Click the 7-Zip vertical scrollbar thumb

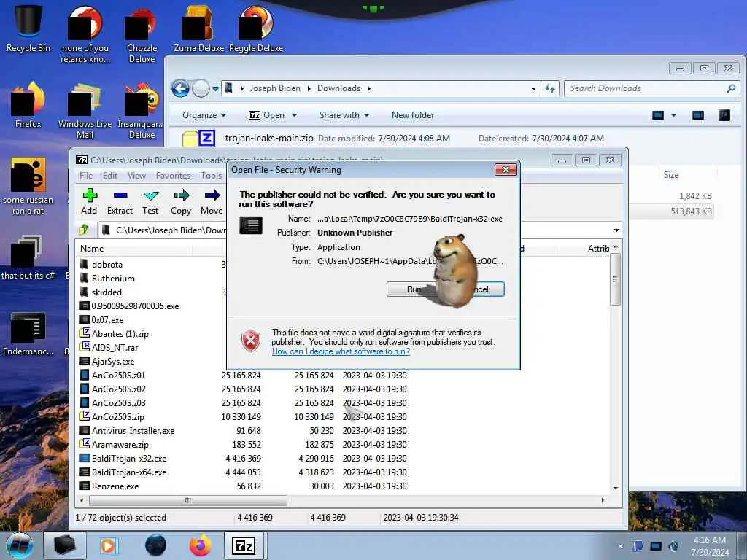coord(615,279)
